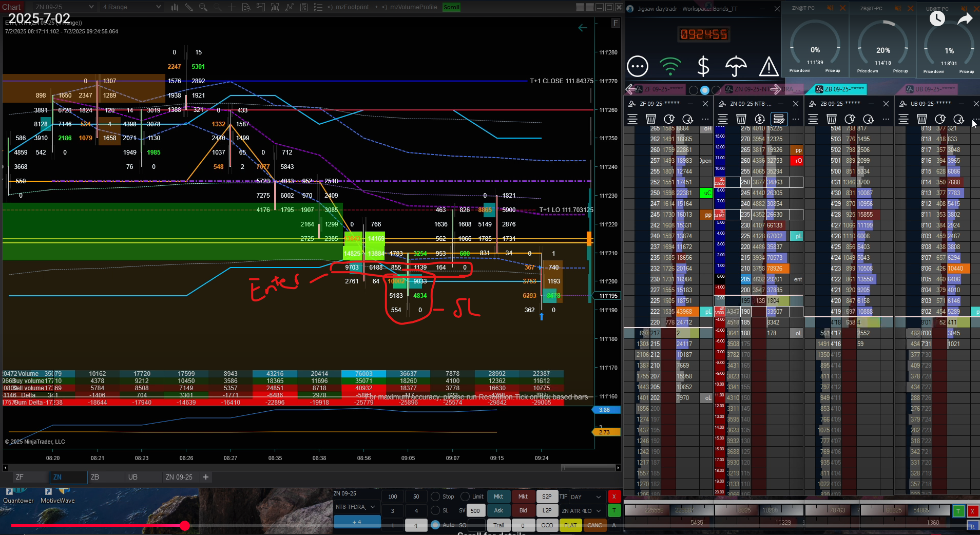Toggle the green Scroll button on chart toolbar
This screenshot has width=980, height=535.
[452, 7]
